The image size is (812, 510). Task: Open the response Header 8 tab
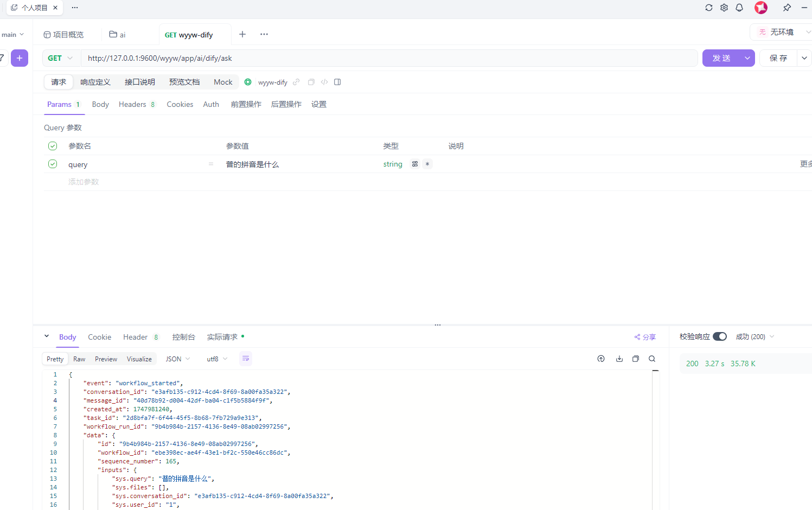(140, 337)
